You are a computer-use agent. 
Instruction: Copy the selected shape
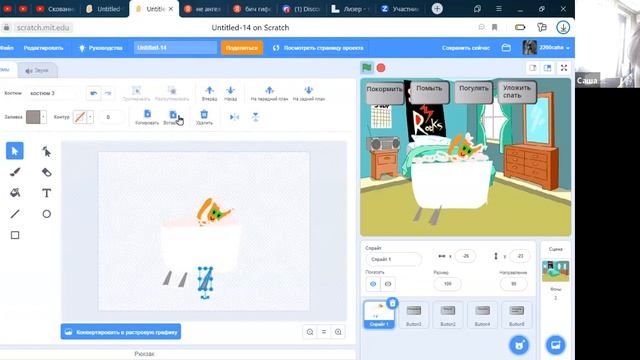(x=147, y=117)
